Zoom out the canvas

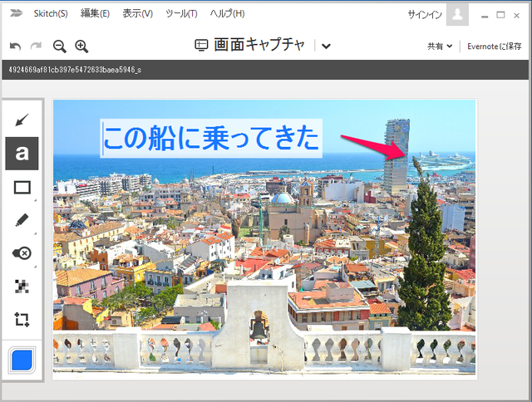coord(59,47)
